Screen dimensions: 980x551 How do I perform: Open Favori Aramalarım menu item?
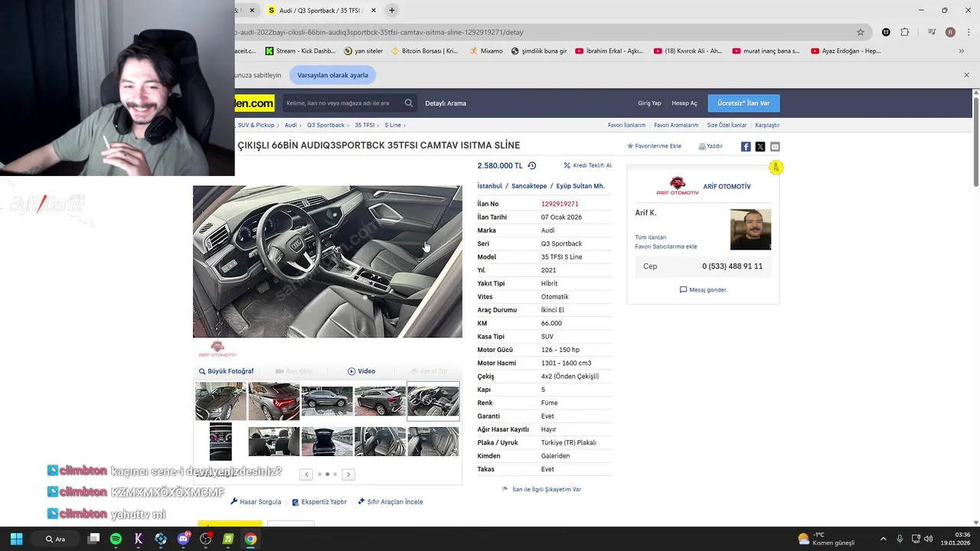coord(676,125)
